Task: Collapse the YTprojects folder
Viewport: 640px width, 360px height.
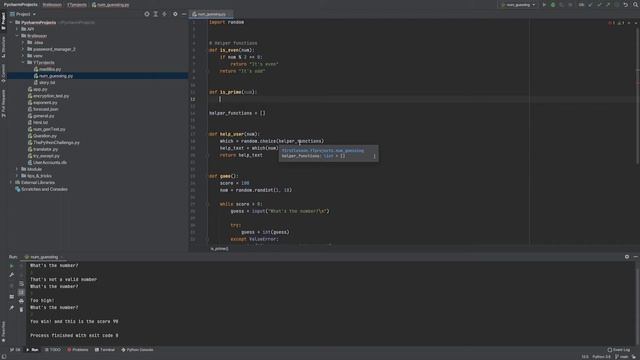Action: click(23, 62)
